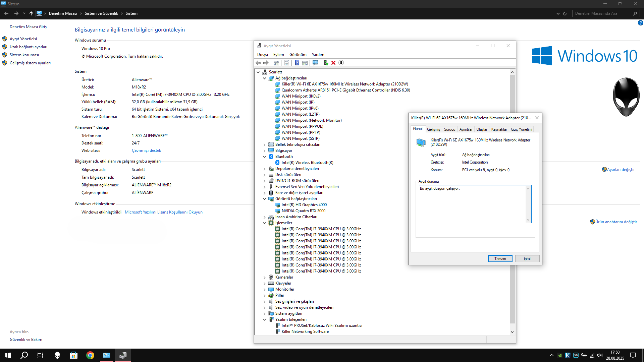Expand the Disk sürücüleri category
Screen dimensions: 644x362
[264, 175]
